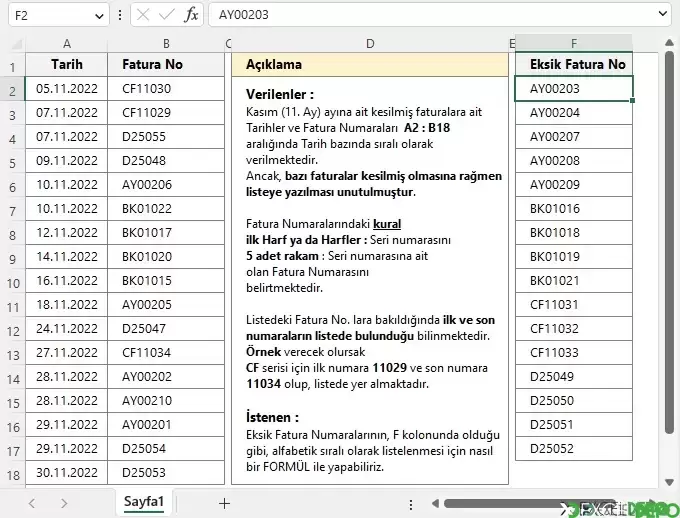
Task: Select the cell containing D25055
Action: coord(166,137)
